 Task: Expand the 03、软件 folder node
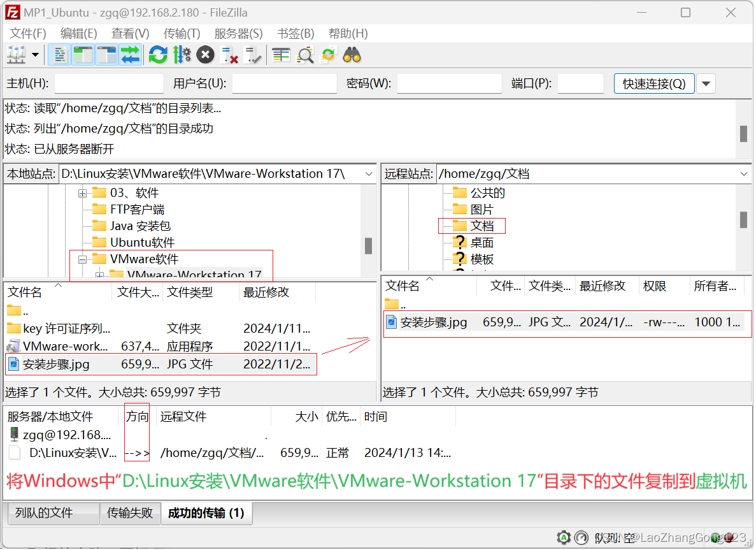click(82, 194)
